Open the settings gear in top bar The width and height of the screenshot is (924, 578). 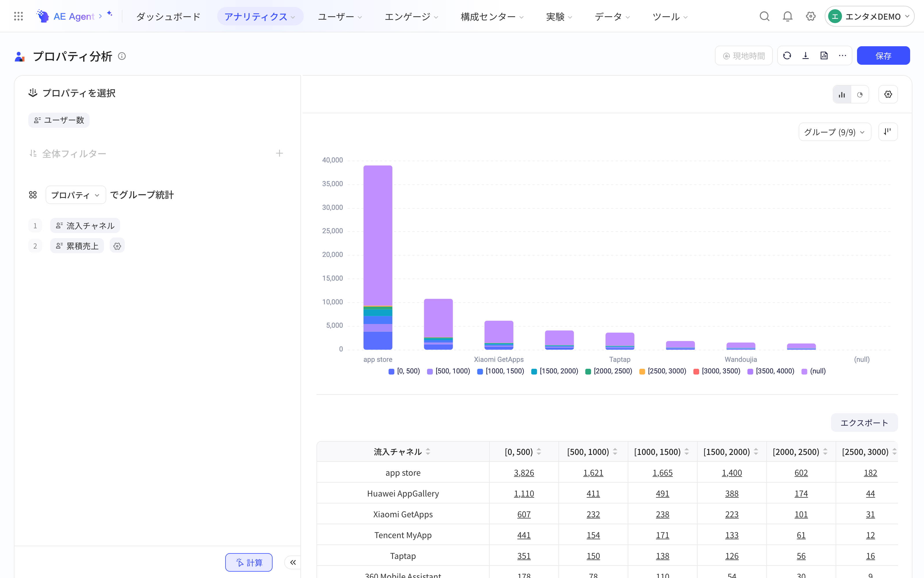coord(811,16)
